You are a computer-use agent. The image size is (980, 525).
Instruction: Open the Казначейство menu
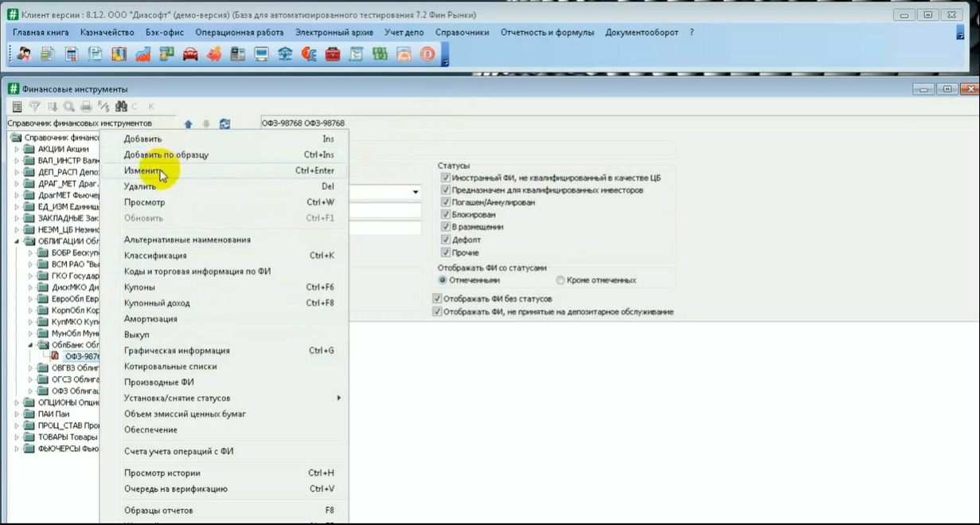tap(107, 33)
